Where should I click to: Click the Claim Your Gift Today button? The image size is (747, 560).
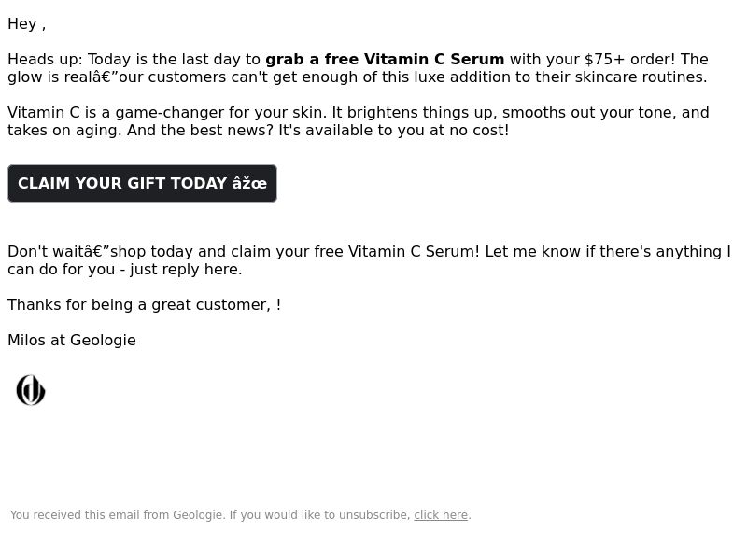tap(142, 183)
